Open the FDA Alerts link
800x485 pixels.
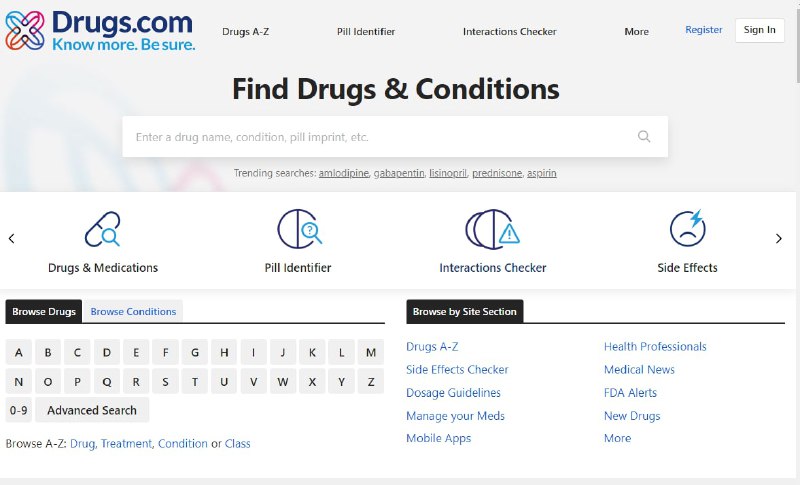click(630, 393)
